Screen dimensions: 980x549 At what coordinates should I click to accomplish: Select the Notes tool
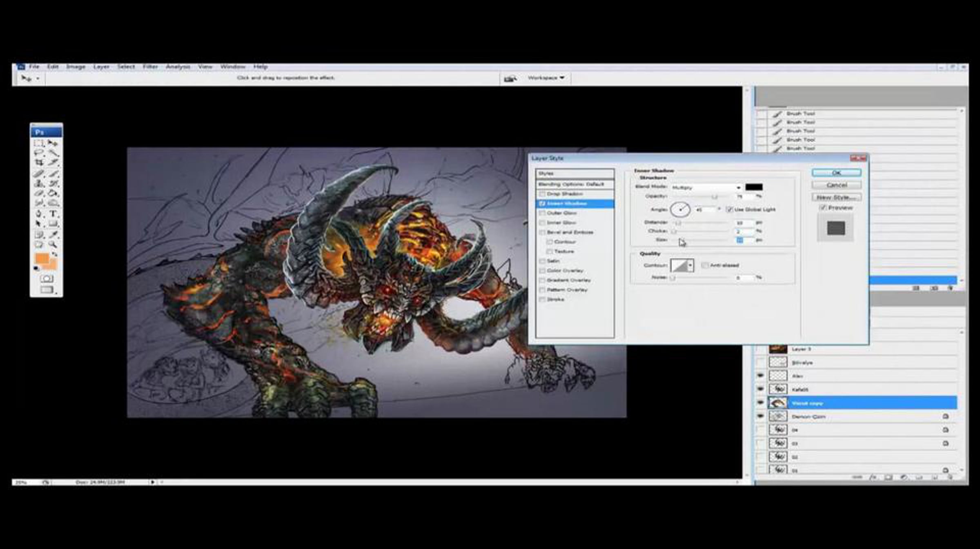[39, 235]
